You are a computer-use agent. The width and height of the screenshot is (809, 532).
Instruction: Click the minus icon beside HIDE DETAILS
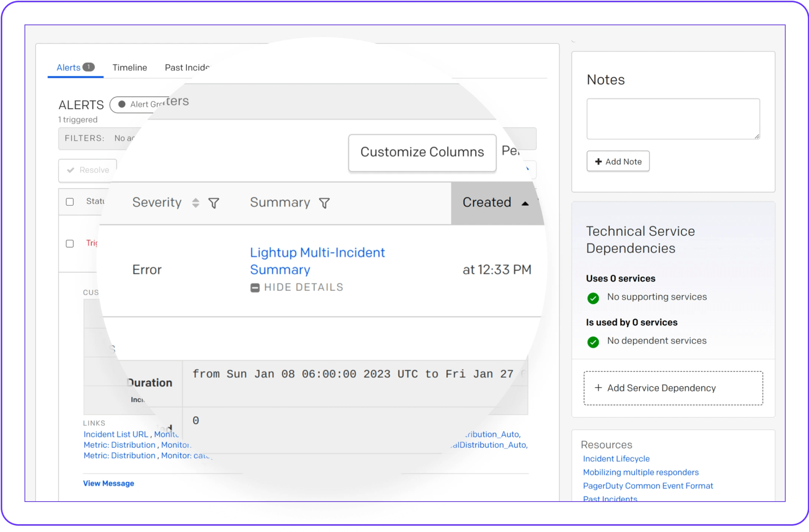coord(255,287)
